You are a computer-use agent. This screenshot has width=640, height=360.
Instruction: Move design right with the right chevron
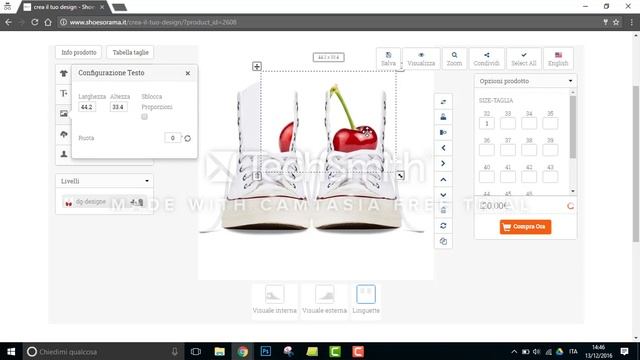point(443,164)
